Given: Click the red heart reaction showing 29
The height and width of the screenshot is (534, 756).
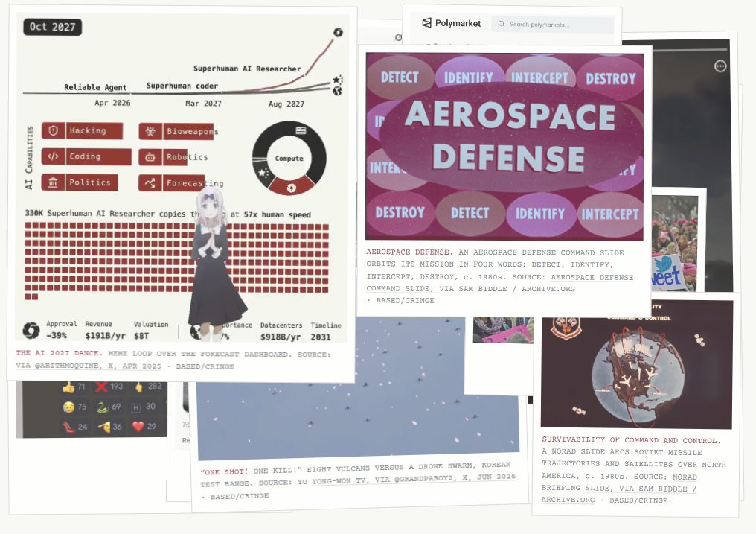Looking at the screenshot, I should click(144, 427).
